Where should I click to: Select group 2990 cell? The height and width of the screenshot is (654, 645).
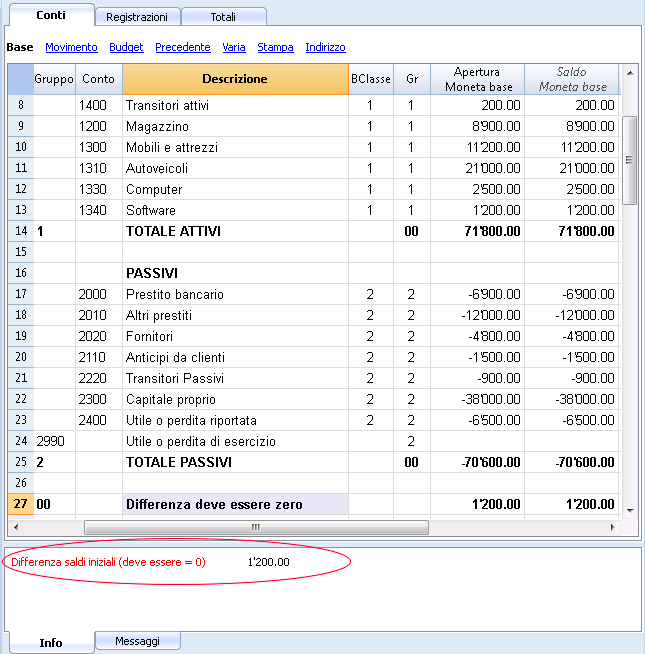pos(54,441)
